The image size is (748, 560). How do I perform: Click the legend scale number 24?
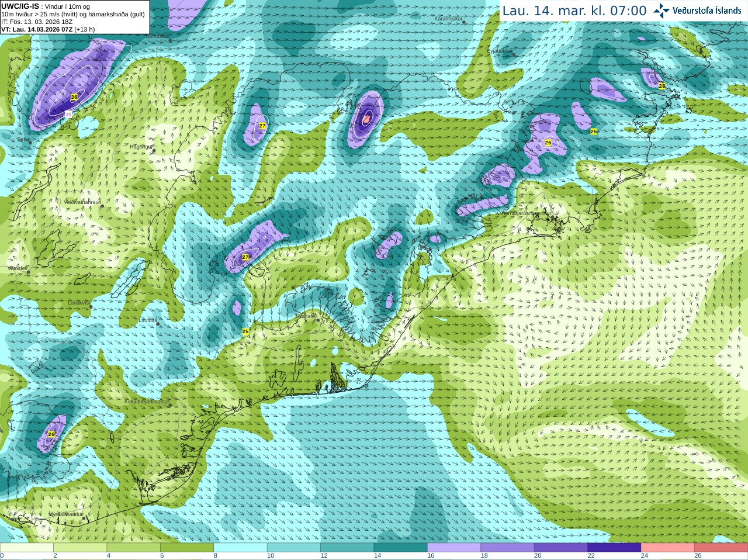coord(645,556)
